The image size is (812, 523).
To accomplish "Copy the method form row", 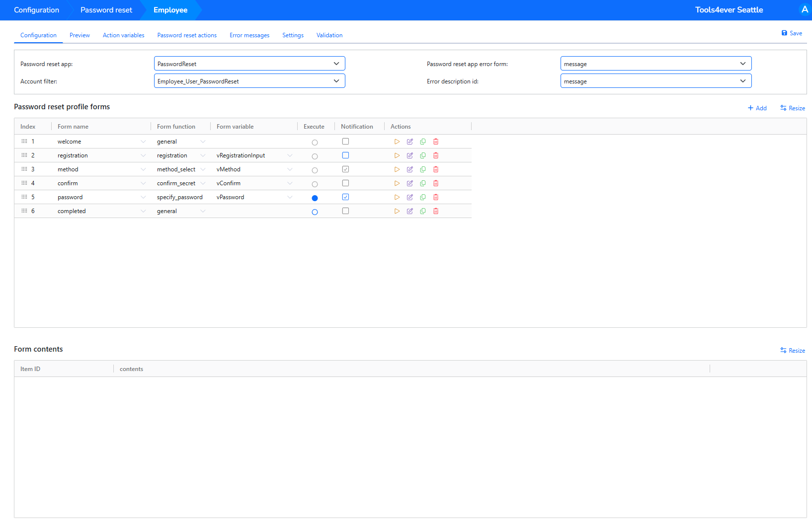I will 423,169.
